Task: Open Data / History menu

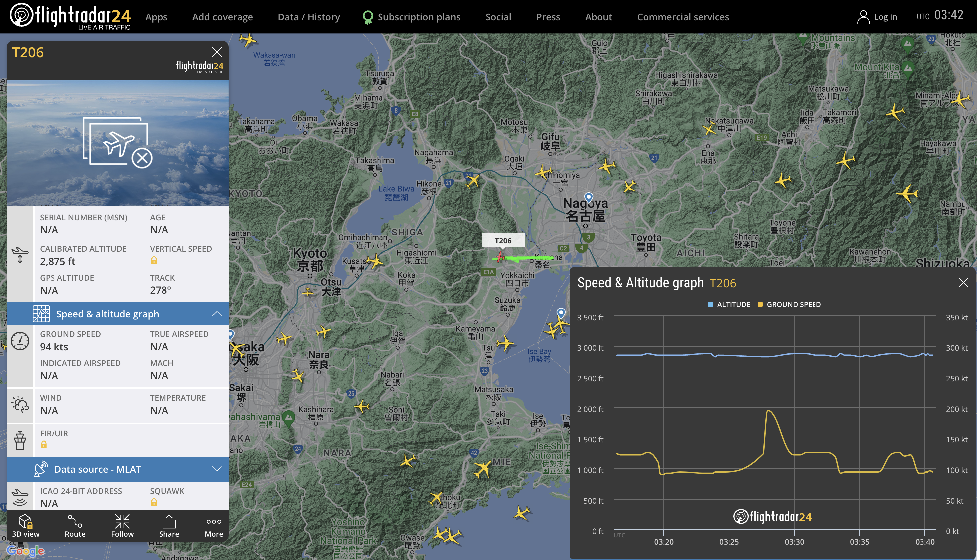Action: pyautogui.click(x=309, y=17)
